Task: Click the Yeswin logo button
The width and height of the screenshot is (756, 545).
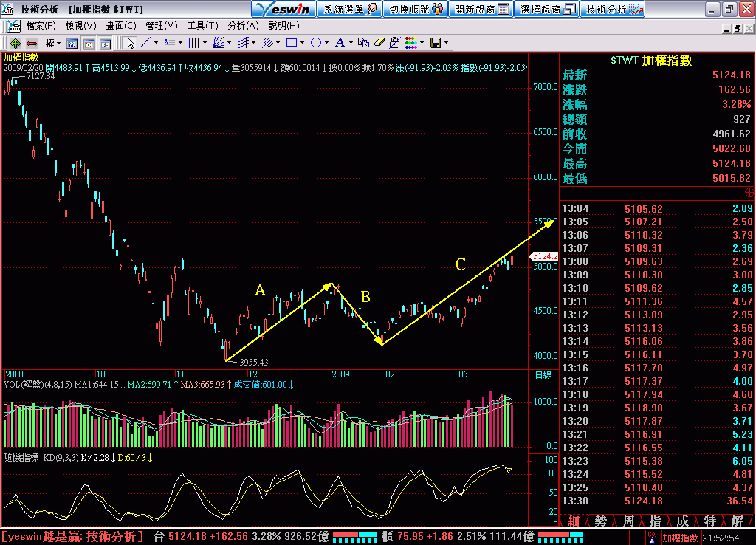Action: (x=284, y=9)
